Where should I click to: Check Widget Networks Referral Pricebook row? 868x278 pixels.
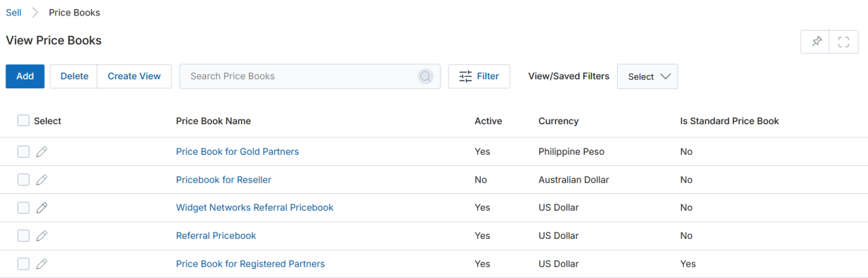(x=23, y=208)
